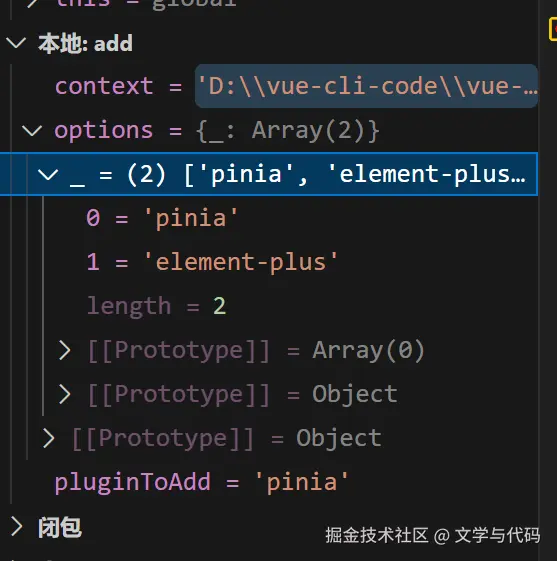Expand [[Prototype]] = Array(0) entry

point(65,350)
